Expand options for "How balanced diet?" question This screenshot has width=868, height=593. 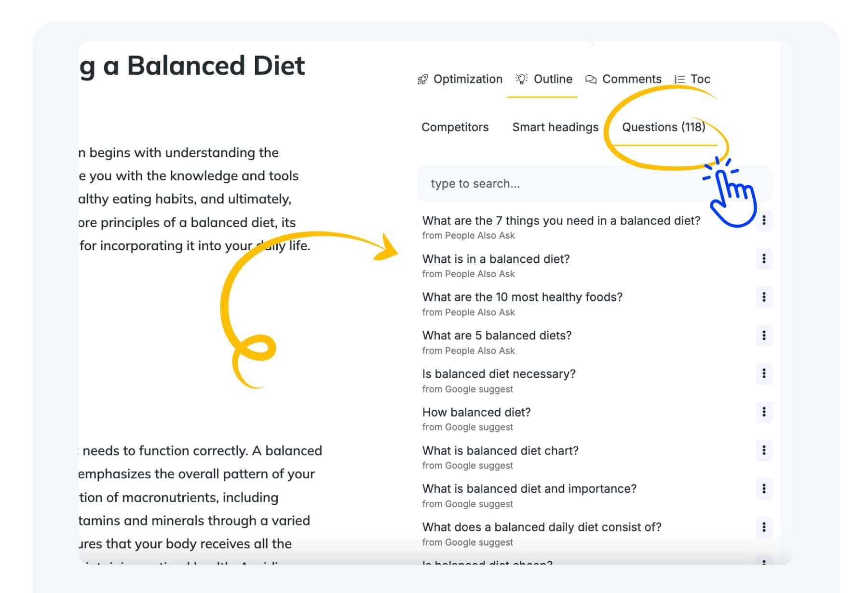pyautogui.click(x=764, y=412)
